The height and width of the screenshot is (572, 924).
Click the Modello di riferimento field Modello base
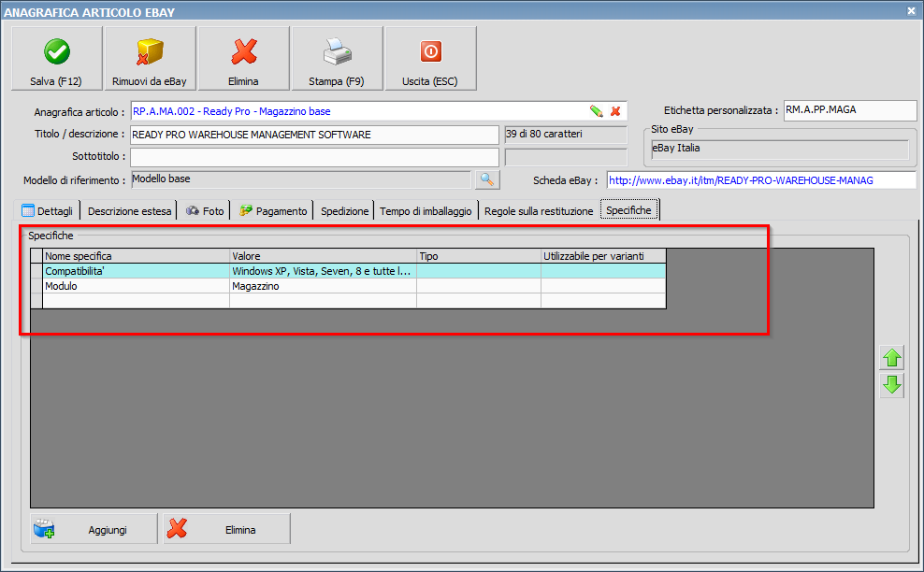301,179
